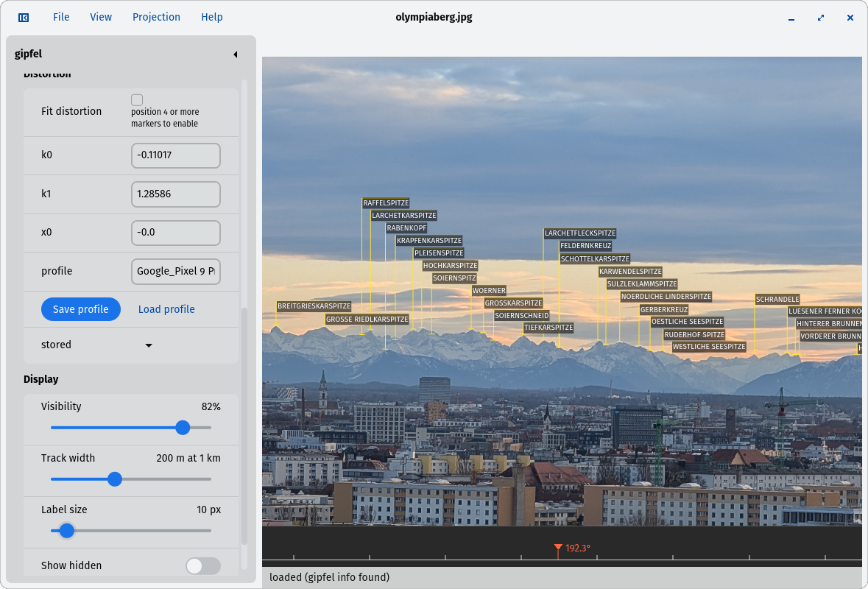This screenshot has width=868, height=589.
Task: Close the gipfel window
Action: [850, 18]
